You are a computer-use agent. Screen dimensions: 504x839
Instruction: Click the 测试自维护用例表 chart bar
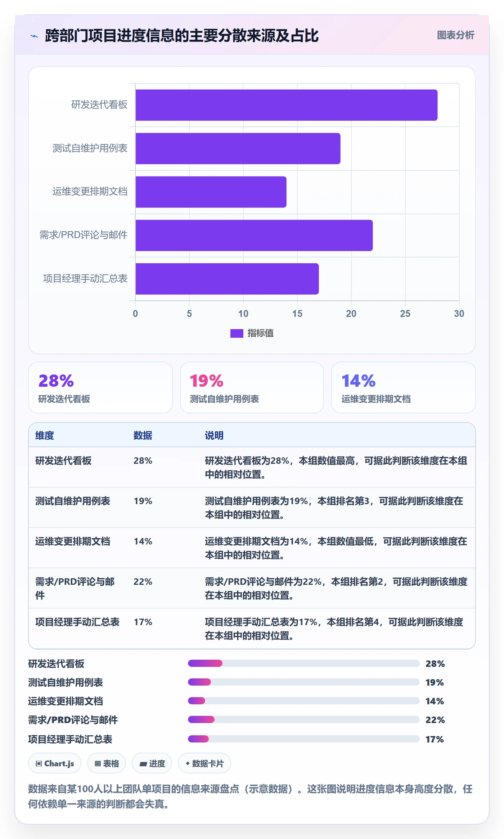pos(238,148)
